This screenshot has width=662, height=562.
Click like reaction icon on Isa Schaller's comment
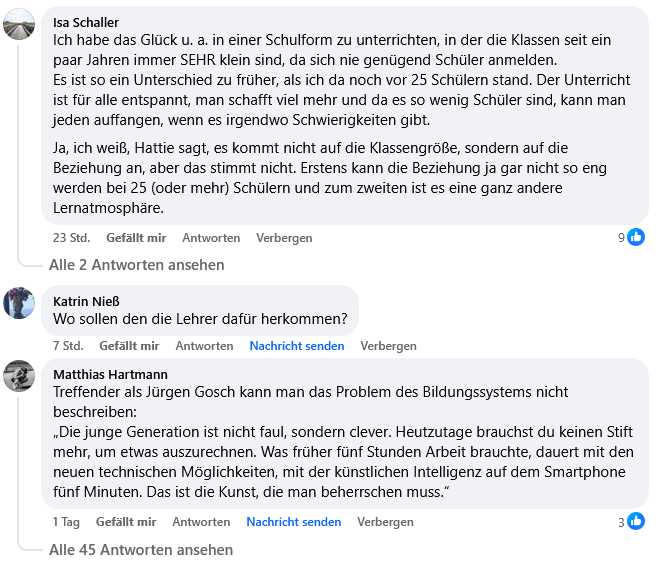(x=636, y=237)
